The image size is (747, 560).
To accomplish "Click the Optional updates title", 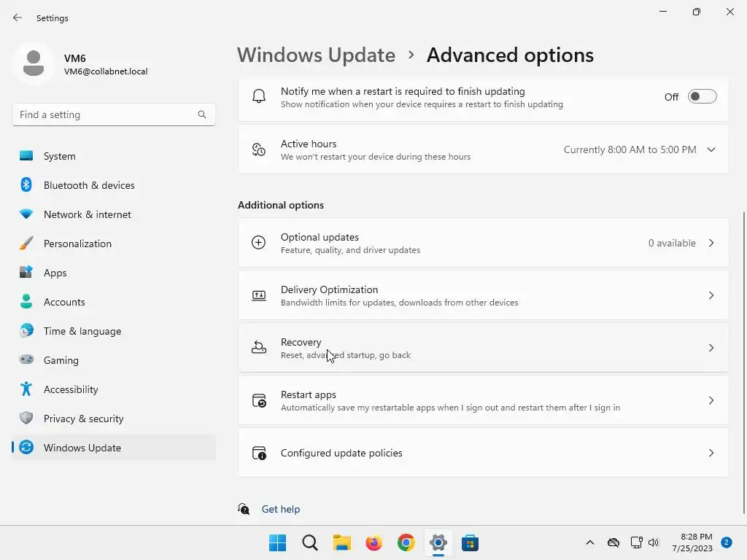I will click(320, 237).
